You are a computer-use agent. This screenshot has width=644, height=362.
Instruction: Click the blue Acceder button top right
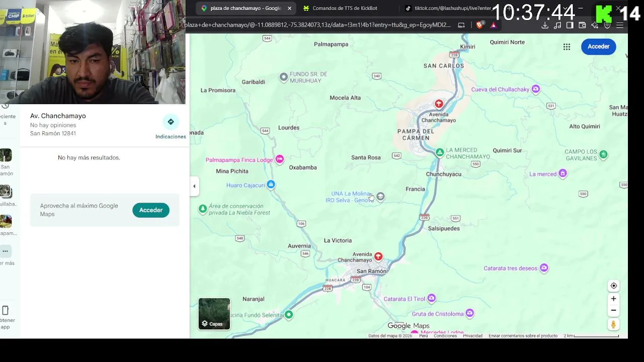point(598,46)
